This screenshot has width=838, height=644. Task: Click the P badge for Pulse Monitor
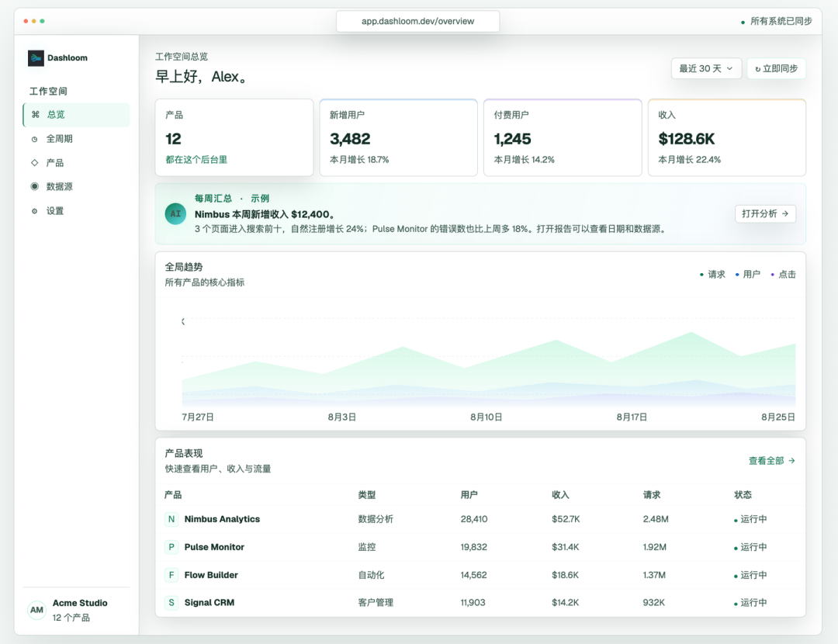pos(171,547)
